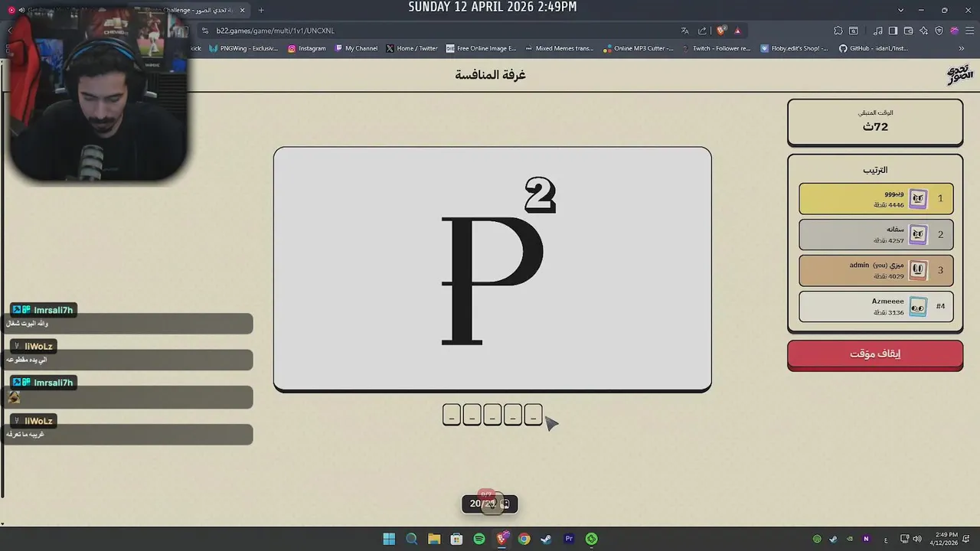Open the My Channel bookmark
The image size is (980, 551).
click(x=356, y=48)
